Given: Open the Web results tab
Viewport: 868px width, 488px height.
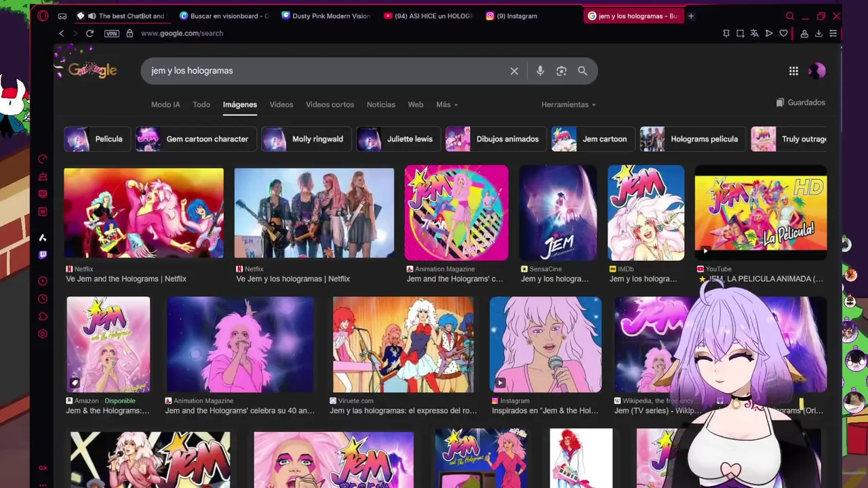Looking at the screenshot, I should 416,104.
